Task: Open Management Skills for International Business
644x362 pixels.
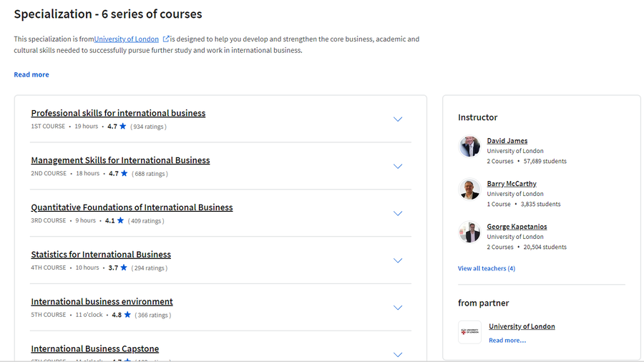Action: point(120,160)
